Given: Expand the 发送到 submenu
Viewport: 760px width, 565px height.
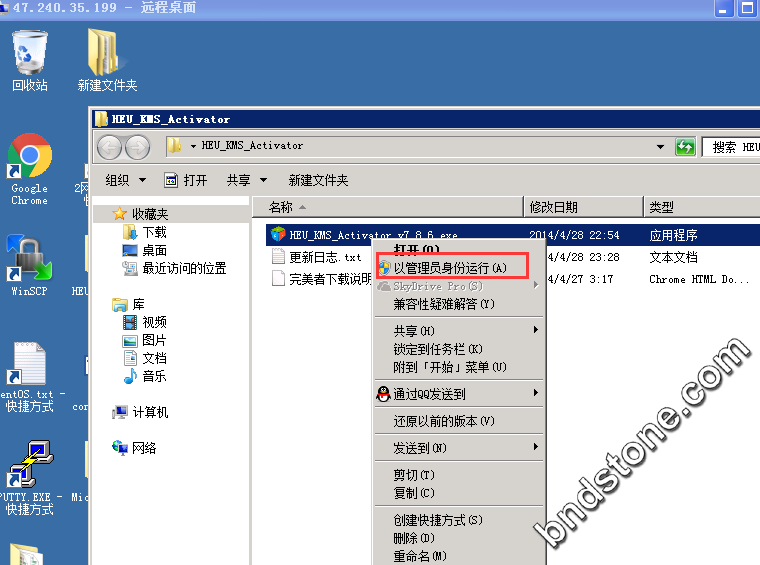Looking at the screenshot, I should [460, 447].
